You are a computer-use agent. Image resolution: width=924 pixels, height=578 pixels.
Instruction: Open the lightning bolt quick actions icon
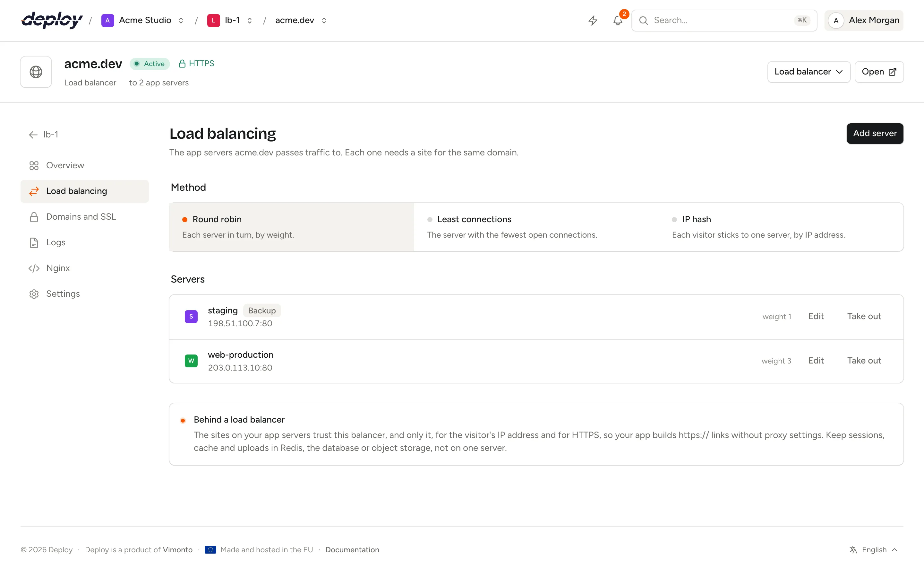(593, 20)
